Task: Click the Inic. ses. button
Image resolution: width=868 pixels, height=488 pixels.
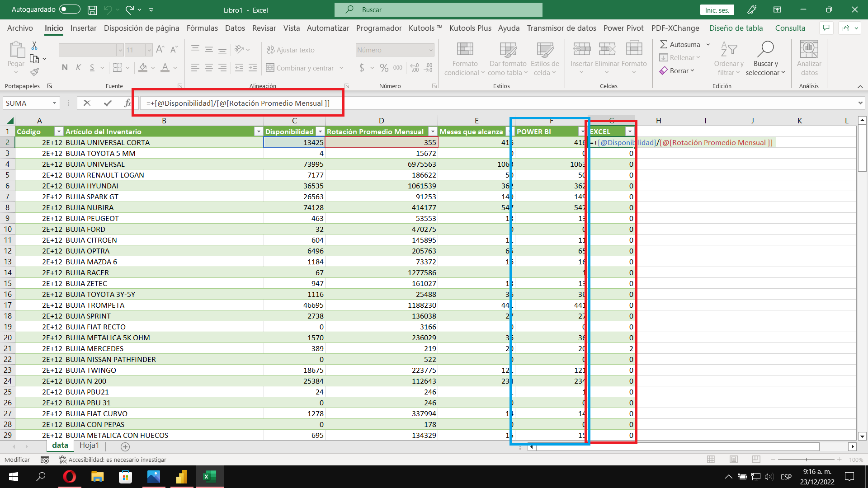Action: [x=717, y=10]
